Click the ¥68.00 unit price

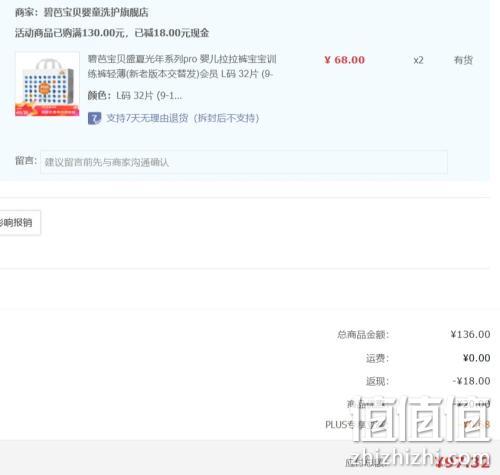click(345, 60)
